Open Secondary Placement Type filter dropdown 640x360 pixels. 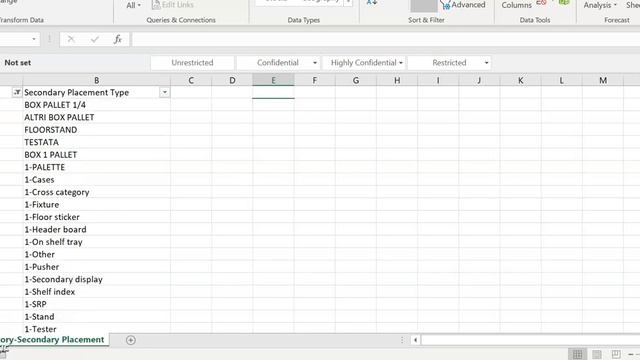tap(164, 93)
